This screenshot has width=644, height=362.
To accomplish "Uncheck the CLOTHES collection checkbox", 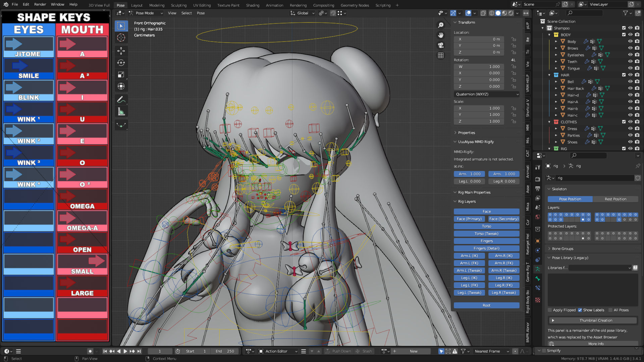I will coord(624,122).
